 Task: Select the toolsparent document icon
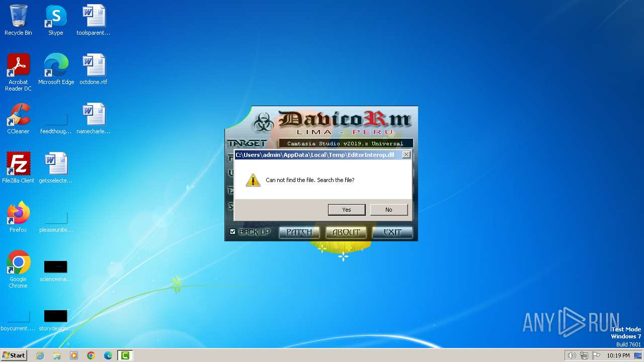click(x=94, y=20)
